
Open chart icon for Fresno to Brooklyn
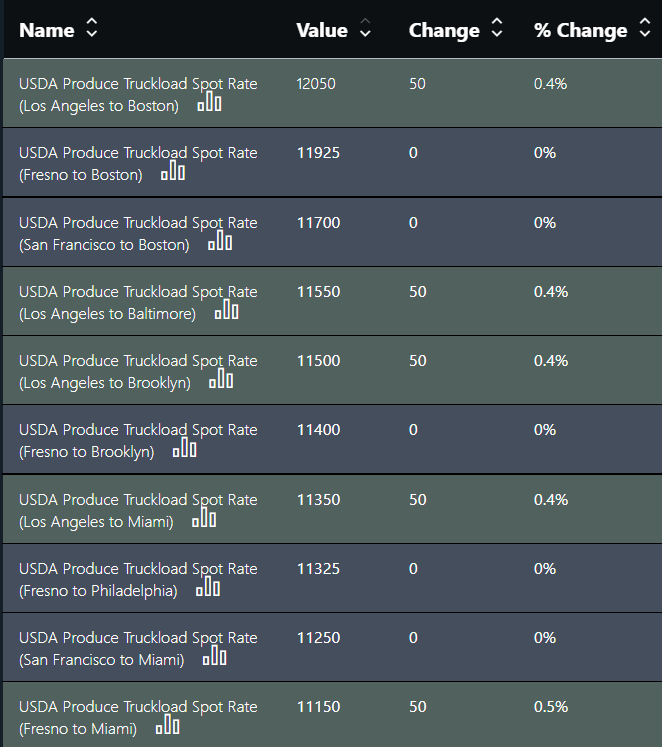click(184, 448)
